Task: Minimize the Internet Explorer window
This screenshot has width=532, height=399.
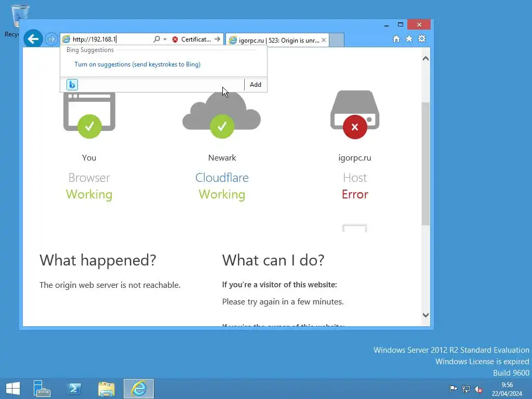Action: tap(387, 25)
